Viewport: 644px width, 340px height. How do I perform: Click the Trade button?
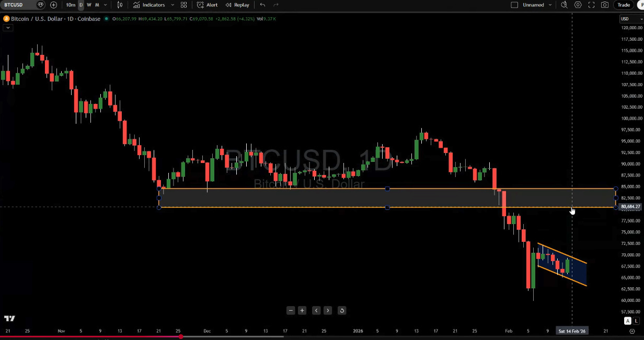pos(624,5)
